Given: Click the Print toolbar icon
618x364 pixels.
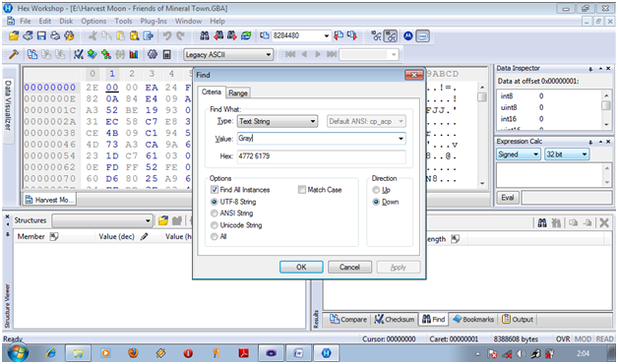Looking at the screenshot, I should [55, 35].
